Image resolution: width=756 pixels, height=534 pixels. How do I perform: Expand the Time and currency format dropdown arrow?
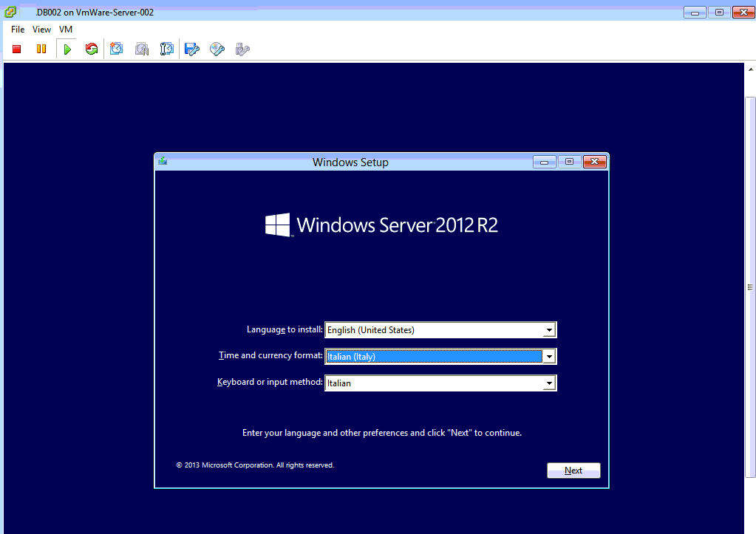click(x=548, y=357)
